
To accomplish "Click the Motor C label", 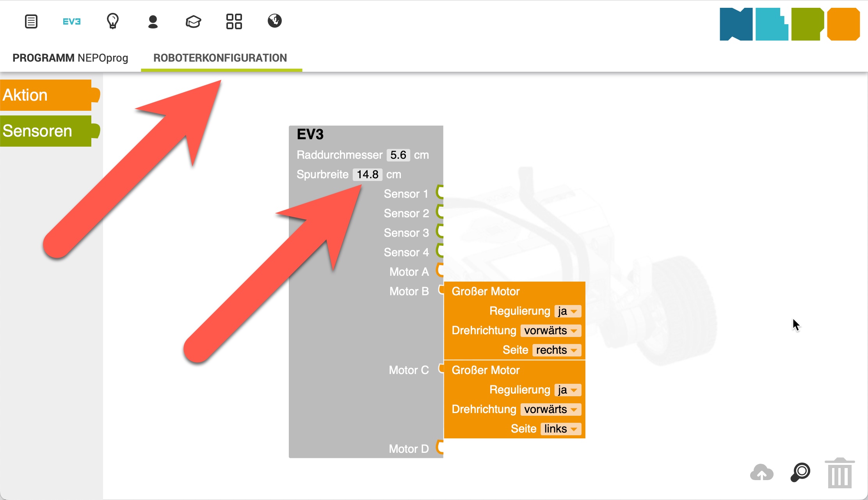I will coord(409,370).
